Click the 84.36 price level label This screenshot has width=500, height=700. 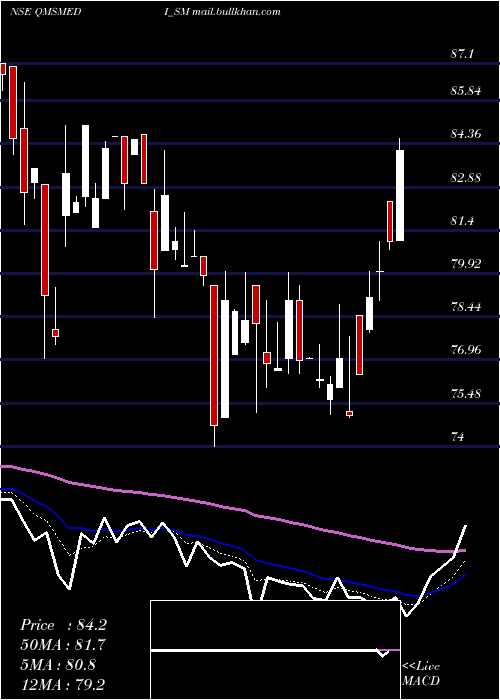(466, 133)
